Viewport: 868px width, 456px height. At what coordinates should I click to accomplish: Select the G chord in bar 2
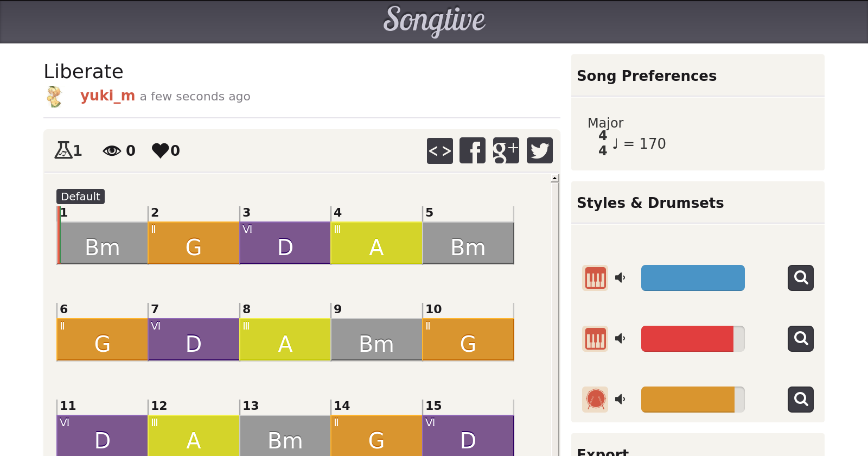(194, 243)
